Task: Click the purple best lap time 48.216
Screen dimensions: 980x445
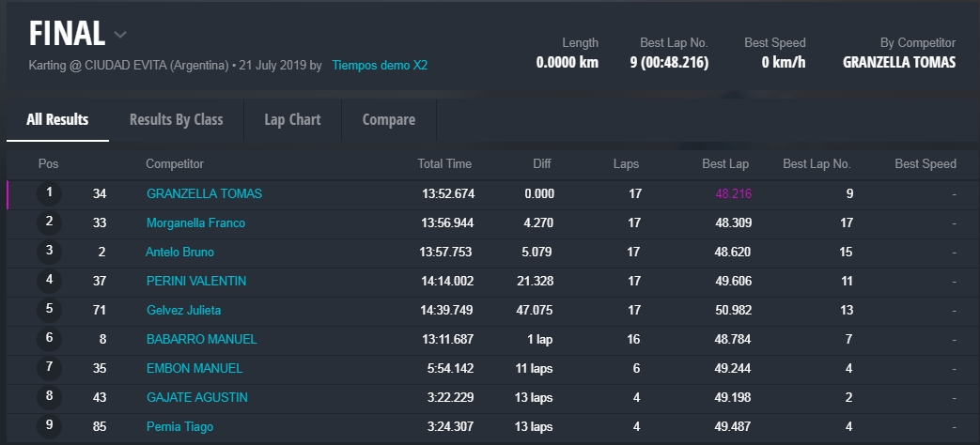Action: pyautogui.click(x=733, y=193)
